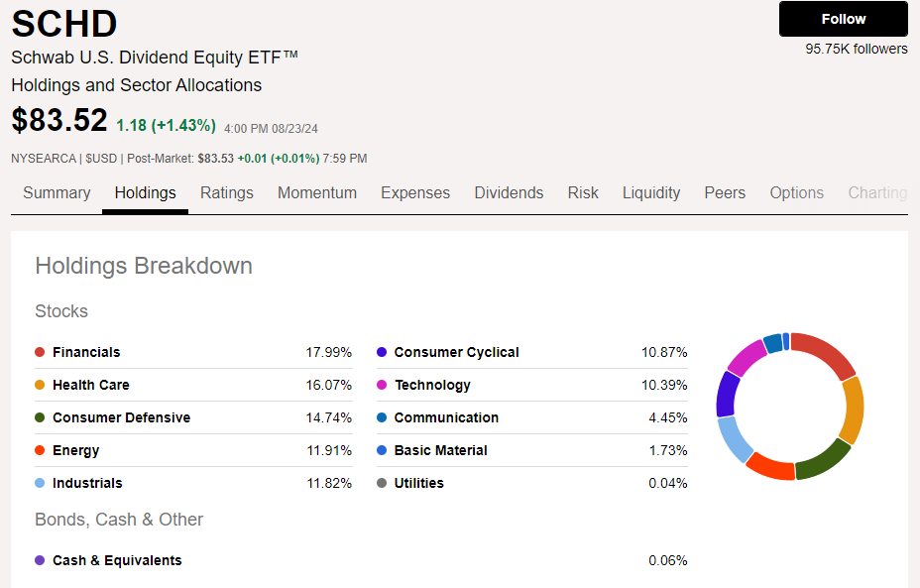Select the Holdings tab
Viewport: 920px width, 588px height.
coord(145,193)
